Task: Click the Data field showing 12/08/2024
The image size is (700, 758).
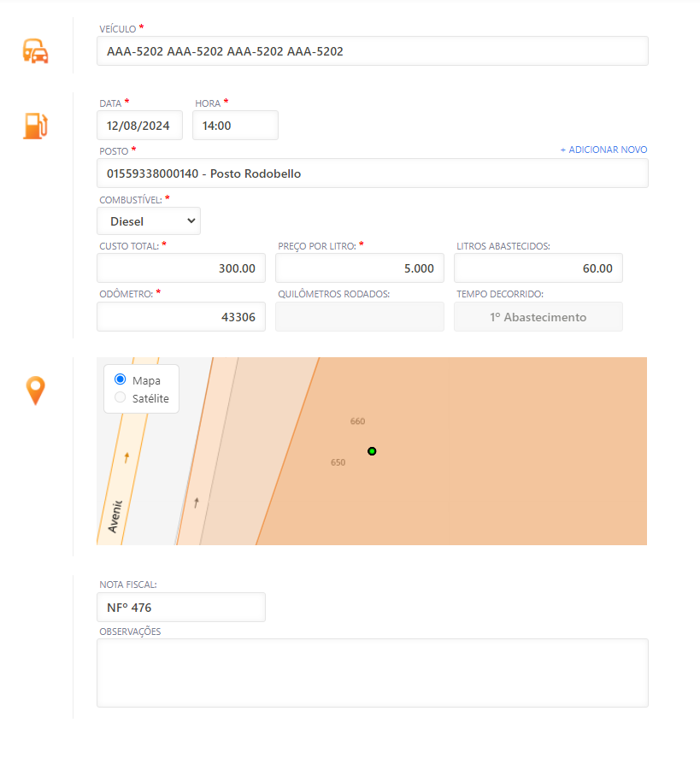Action: coord(139,126)
